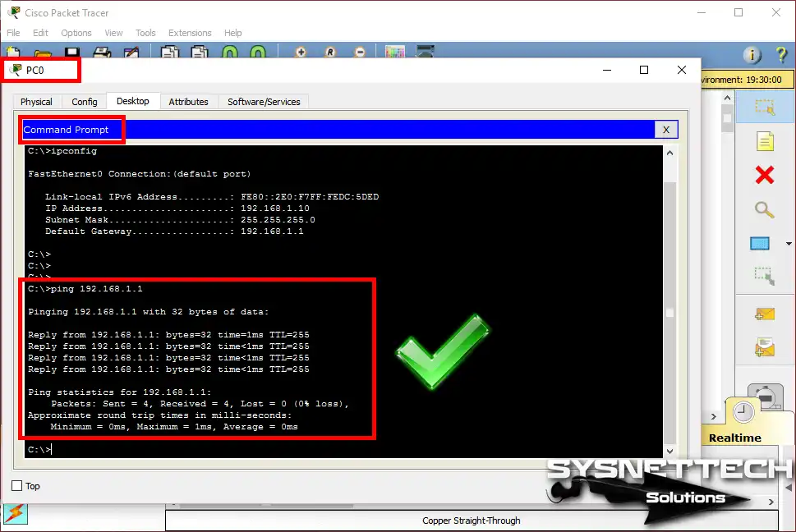This screenshot has width=796, height=532.
Task: Click the Zoom Out magnifier icon
Action: tap(360, 52)
